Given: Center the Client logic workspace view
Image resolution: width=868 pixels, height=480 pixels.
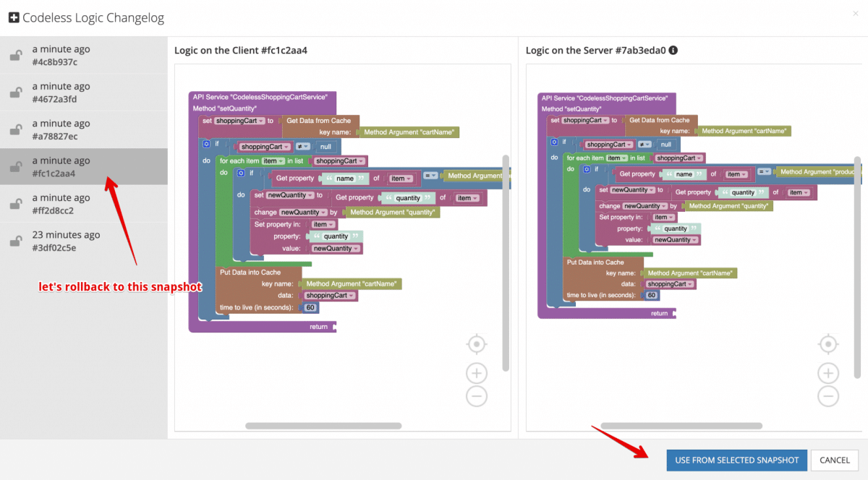Looking at the screenshot, I should (x=476, y=343).
